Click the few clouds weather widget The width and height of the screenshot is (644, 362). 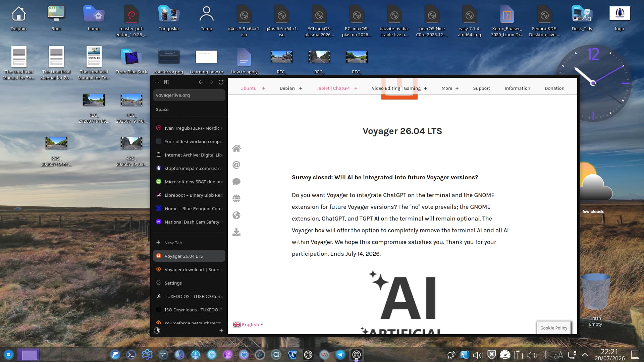point(593,188)
